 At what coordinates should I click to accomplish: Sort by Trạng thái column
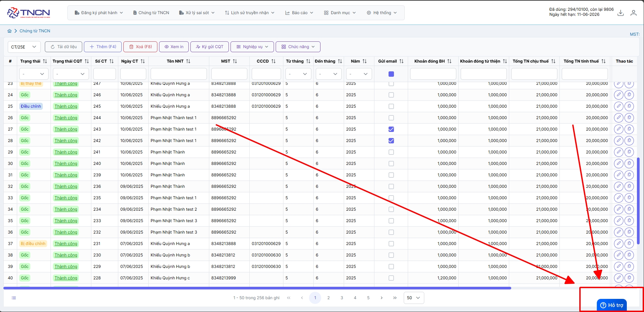tap(45, 61)
